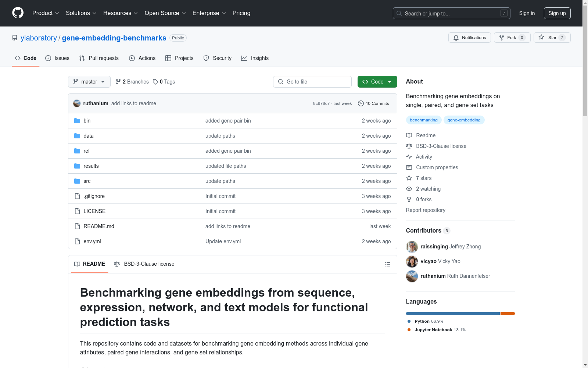588x368 pixels.
Task: Click the data folder icon
Action: [77, 136]
